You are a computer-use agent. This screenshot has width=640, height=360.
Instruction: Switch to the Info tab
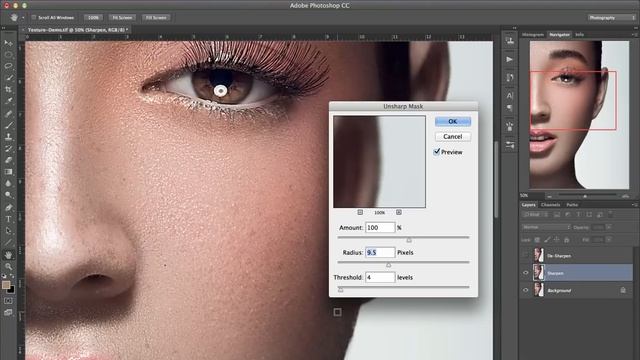tap(580, 35)
